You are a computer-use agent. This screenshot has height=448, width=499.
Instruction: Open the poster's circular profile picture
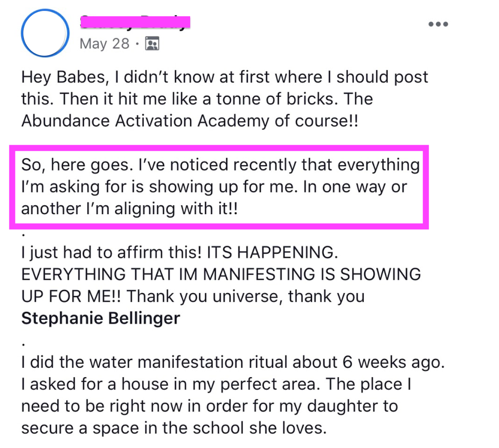[45, 33]
